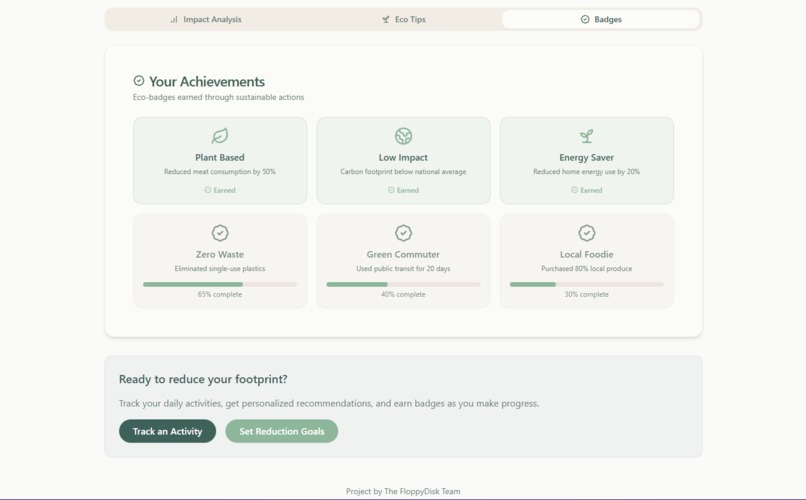Click the Low Impact badge title

click(x=404, y=158)
